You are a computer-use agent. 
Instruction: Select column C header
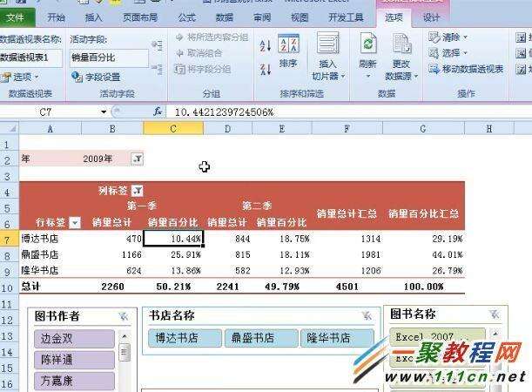[173, 129]
